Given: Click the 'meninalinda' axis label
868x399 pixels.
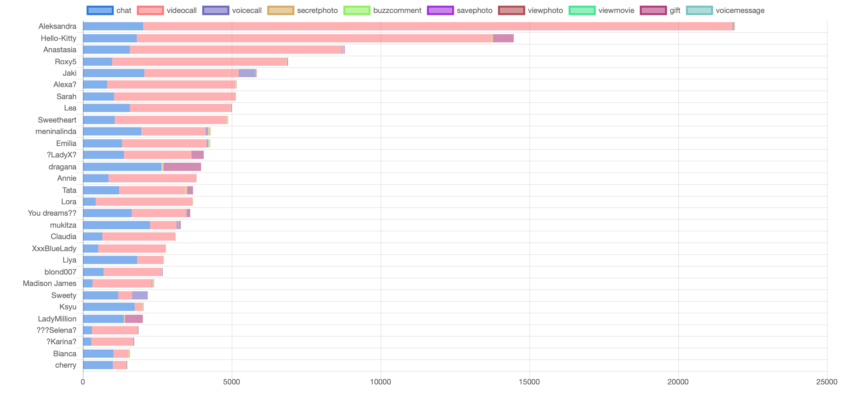Looking at the screenshot, I should tap(56, 131).
